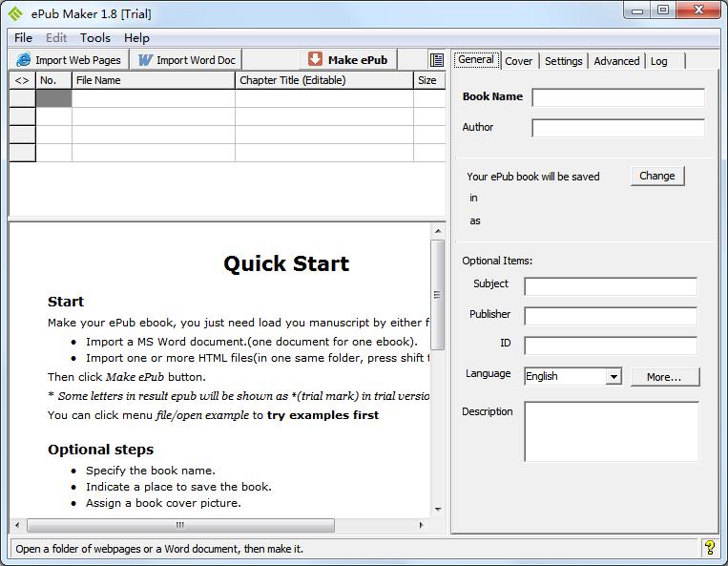The height and width of the screenshot is (566, 728).
Task: Click 'Your ePub book will be saved' text
Action: [533, 177]
